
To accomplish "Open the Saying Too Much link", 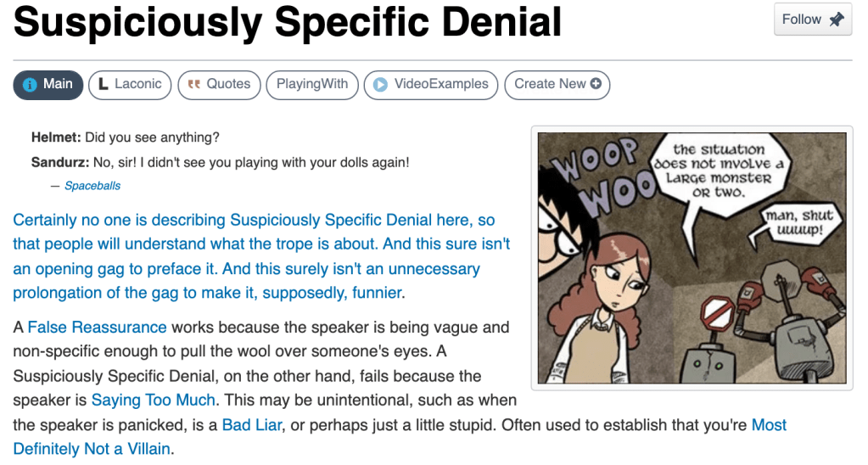I will coord(154,400).
